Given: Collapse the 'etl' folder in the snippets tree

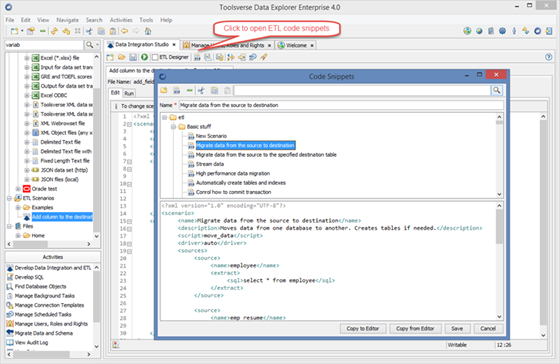Looking at the screenshot, I should click(165, 117).
